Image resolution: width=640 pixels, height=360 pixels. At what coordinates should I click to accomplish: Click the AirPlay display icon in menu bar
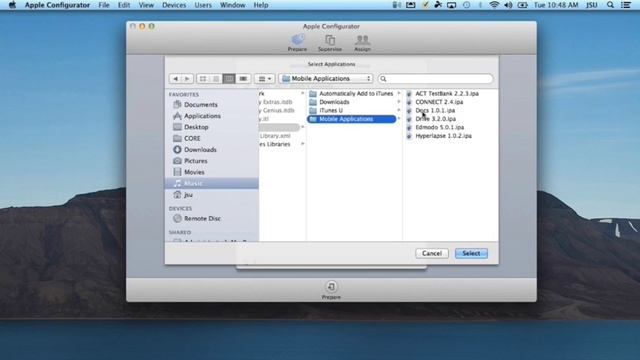click(x=451, y=5)
